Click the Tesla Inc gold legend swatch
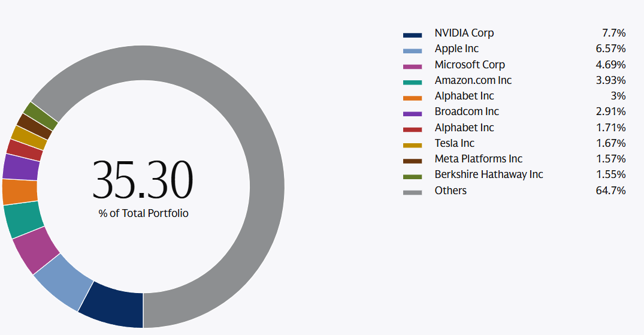 [x=412, y=145]
